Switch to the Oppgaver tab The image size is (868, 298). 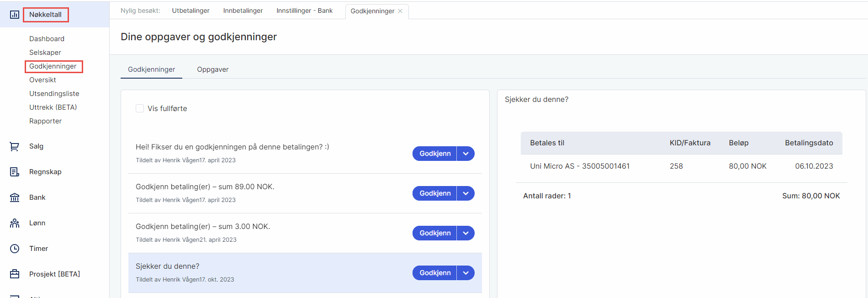pos(213,69)
